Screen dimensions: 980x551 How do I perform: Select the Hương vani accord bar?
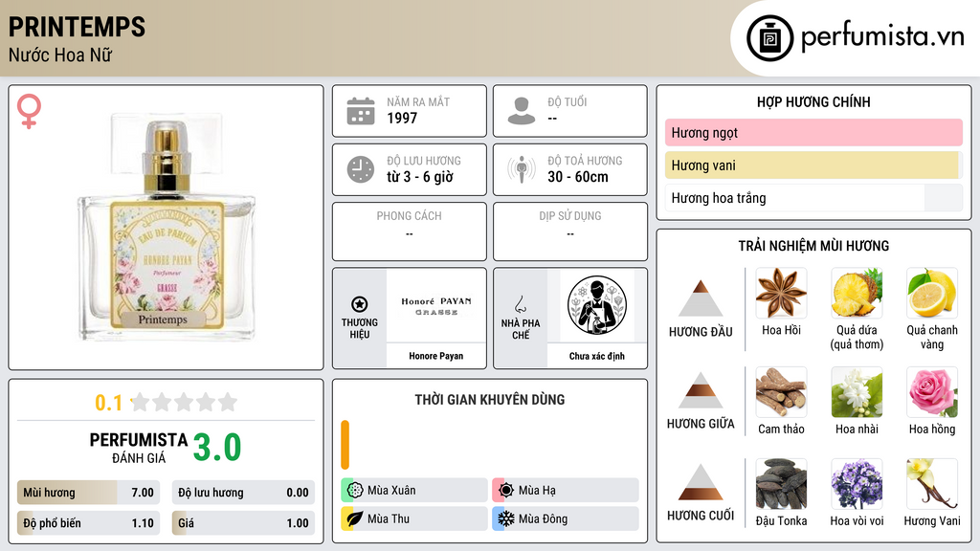pyautogui.click(x=813, y=165)
